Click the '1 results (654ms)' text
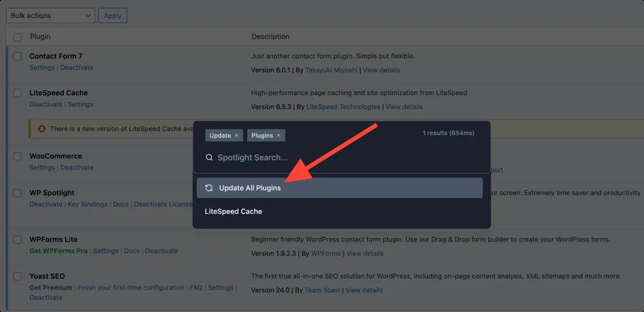The height and width of the screenshot is (312, 644). [448, 133]
